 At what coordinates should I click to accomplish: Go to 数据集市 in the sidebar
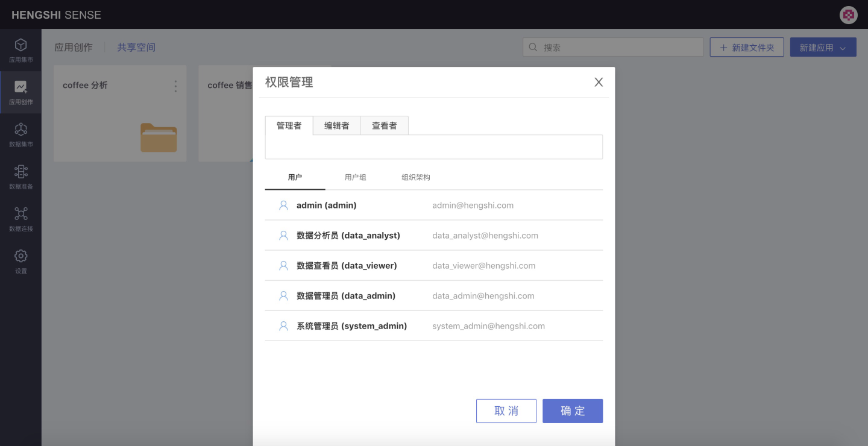[x=20, y=134]
